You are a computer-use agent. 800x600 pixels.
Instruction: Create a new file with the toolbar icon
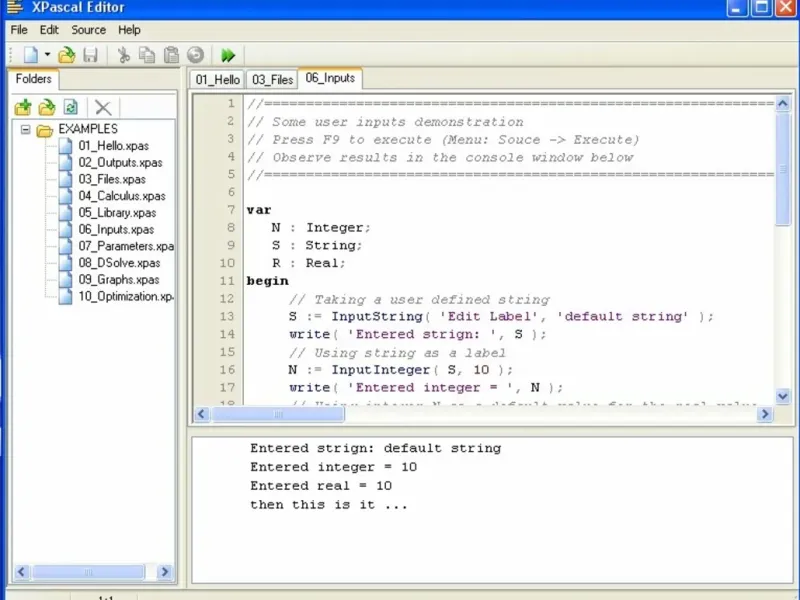31,55
